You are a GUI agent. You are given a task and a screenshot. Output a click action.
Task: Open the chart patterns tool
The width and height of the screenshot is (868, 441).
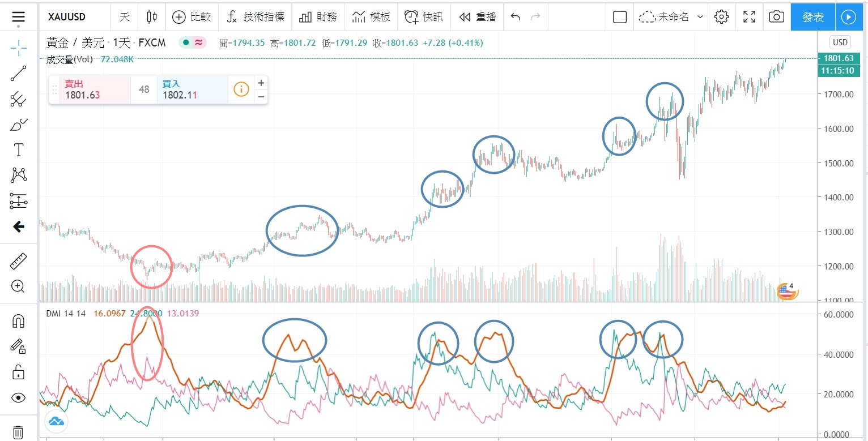click(x=18, y=175)
